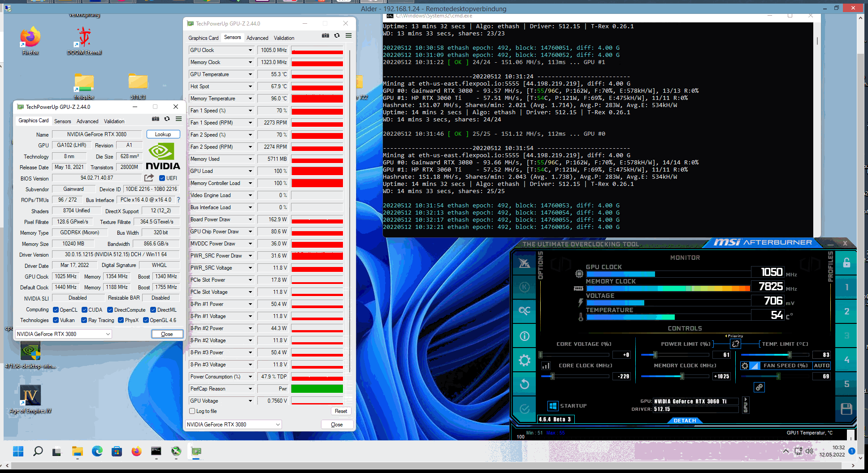Open File Explorer from the taskbar
The width and height of the screenshot is (868, 473).
tap(78, 451)
